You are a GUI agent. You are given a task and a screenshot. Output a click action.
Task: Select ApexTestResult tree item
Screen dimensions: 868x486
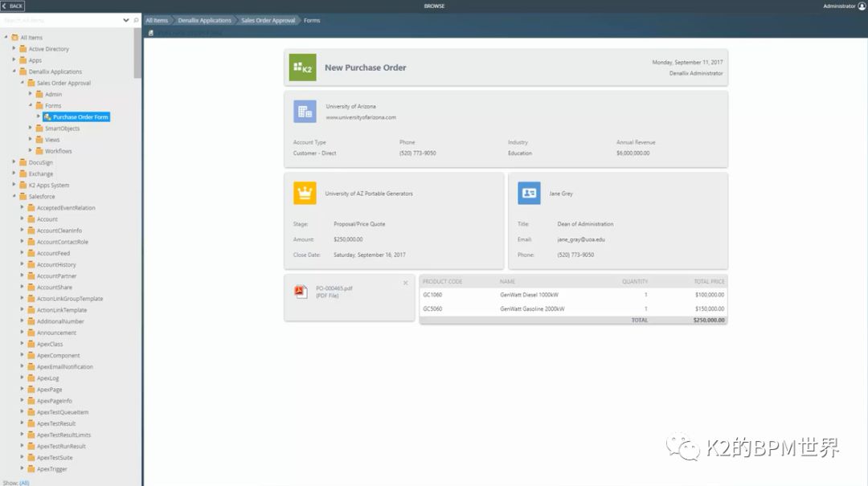tap(56, 423)
